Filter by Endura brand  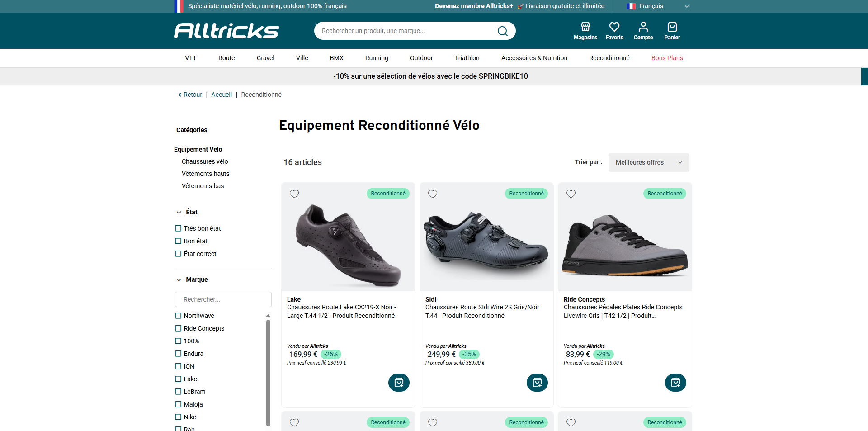point(178,354)
